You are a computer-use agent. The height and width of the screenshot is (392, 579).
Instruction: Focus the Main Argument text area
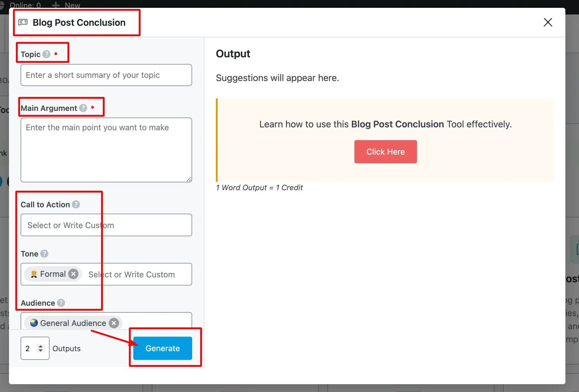106,150
